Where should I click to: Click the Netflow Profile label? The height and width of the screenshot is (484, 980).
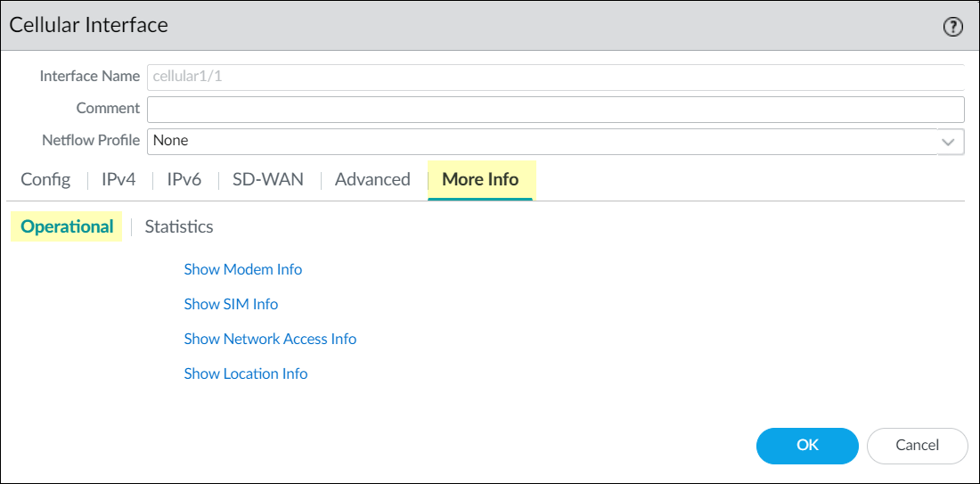tap(91, 140)
